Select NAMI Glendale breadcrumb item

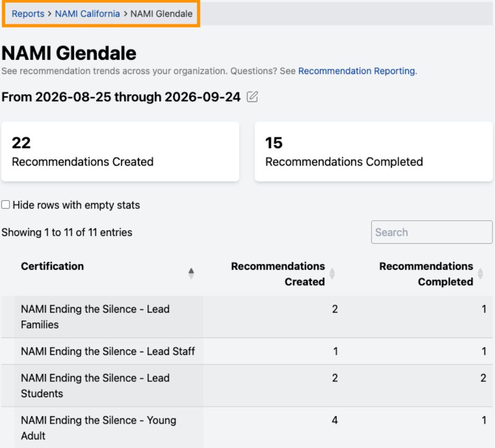tap(161, 14)
